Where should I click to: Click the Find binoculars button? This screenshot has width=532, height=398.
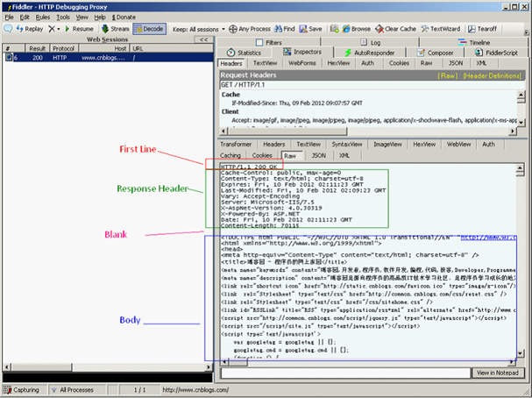284,29
